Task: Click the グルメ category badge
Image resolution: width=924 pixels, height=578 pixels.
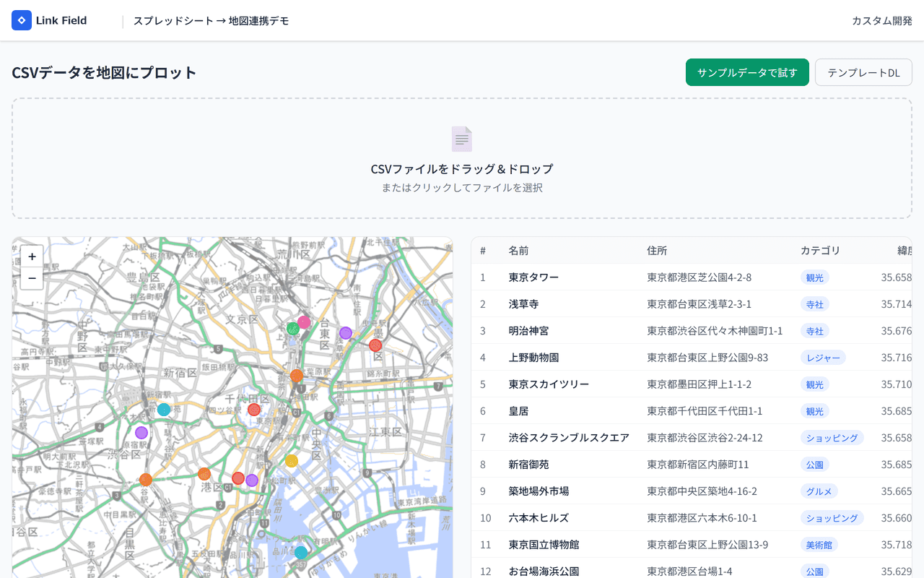Action: [819, 491]
